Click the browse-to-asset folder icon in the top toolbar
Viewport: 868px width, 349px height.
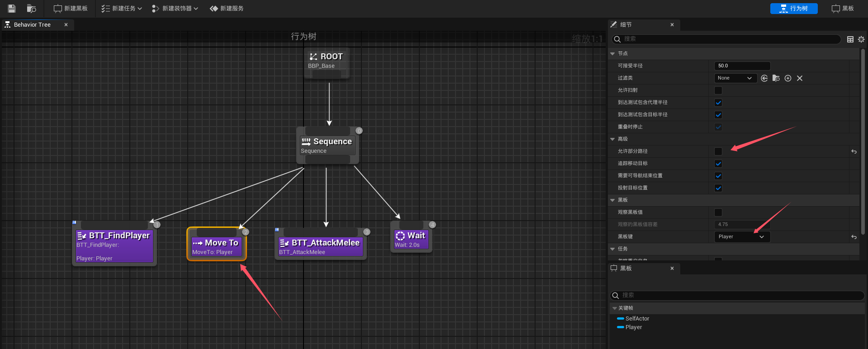click(x=31, y=9)
